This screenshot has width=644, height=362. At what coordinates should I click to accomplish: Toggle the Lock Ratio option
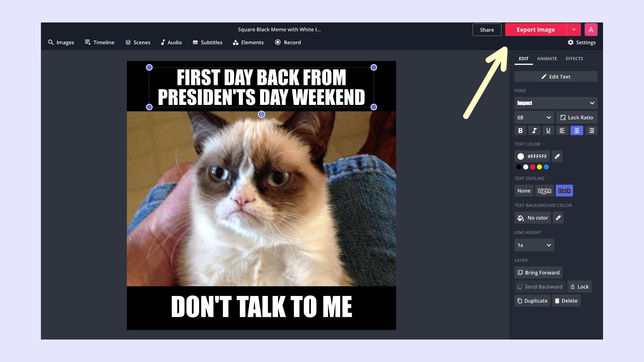point(577,118)
